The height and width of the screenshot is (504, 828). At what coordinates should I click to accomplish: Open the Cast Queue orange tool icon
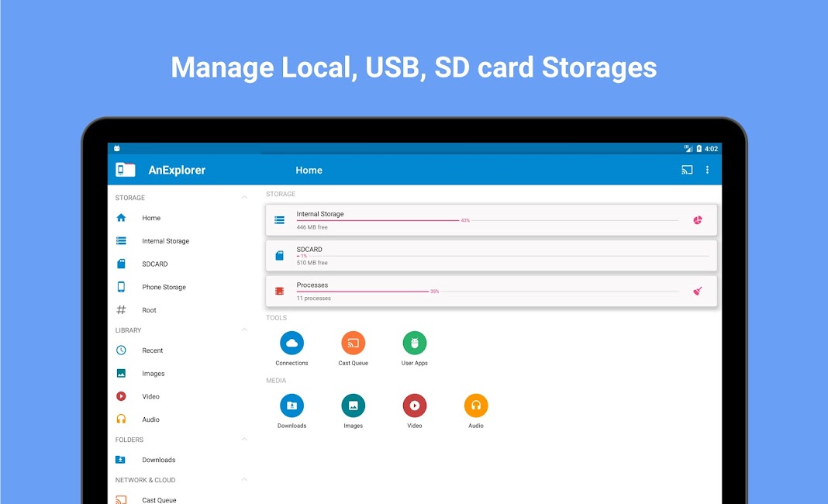pos(354,343)
